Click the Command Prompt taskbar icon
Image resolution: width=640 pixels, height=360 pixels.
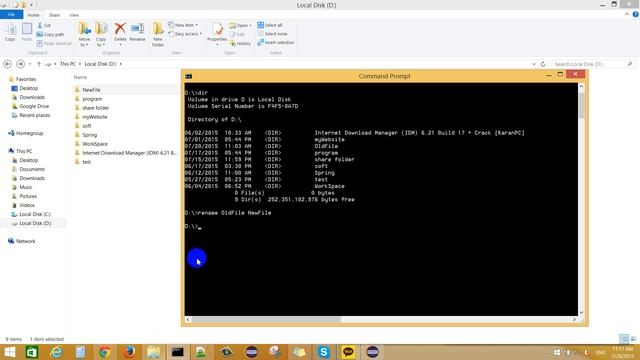[x=178, y=352]
